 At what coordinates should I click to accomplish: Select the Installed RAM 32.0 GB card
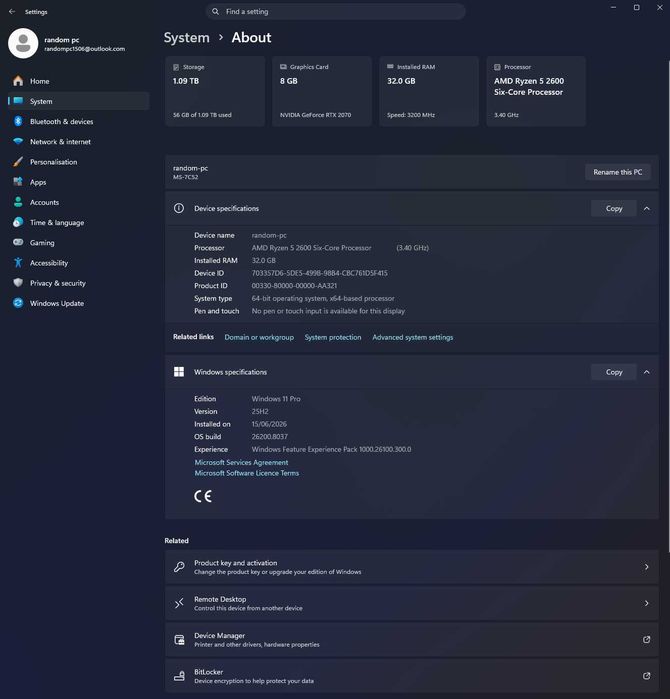click(x=429, y=91)
